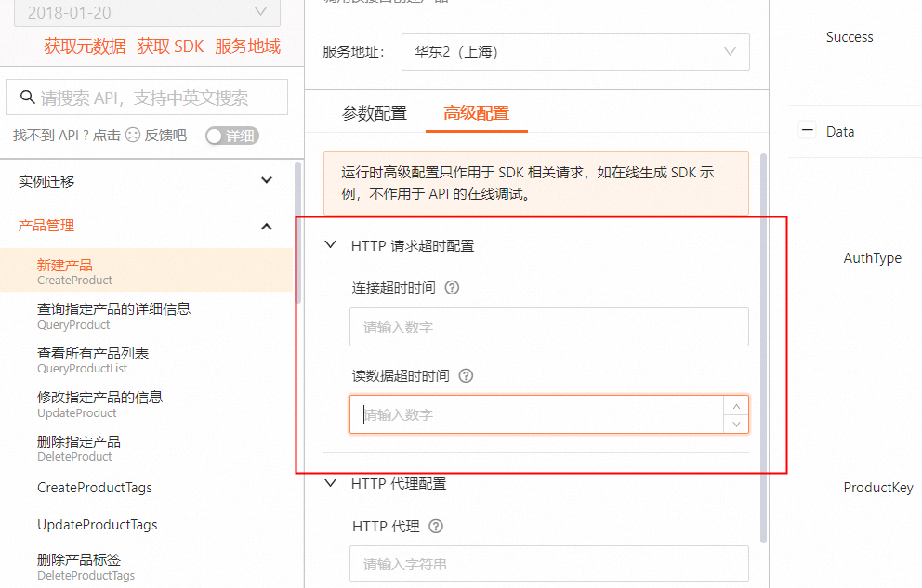Click the search magnifier icon in API search
This screenshot has height=588, width=922.
pyautogui.click(x=26, y=98)
